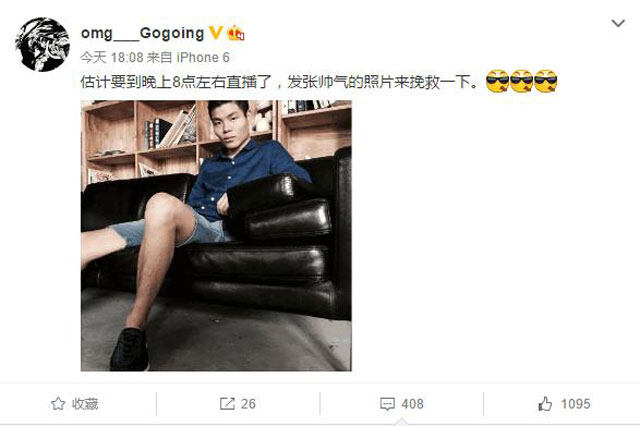Open the post timestamp 今天 18:08
The width and height of the screenshot is (640, 426).
point(112,58)
